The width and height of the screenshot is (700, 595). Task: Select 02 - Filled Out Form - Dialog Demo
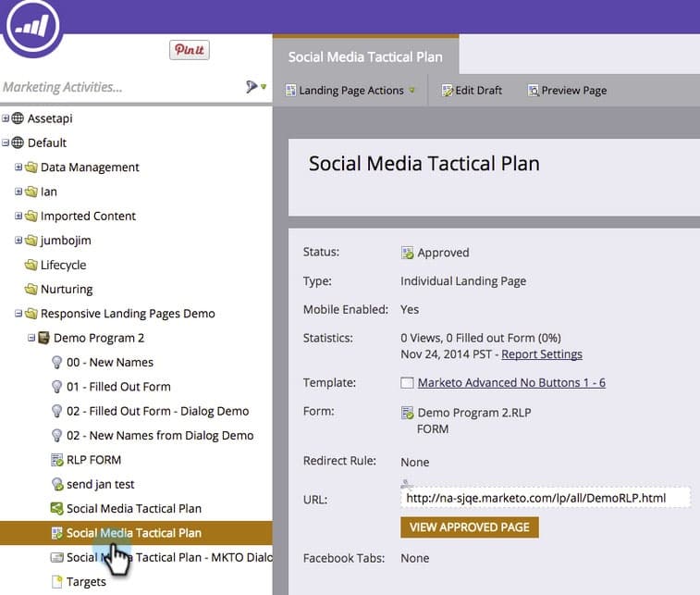tap(157, 411)
